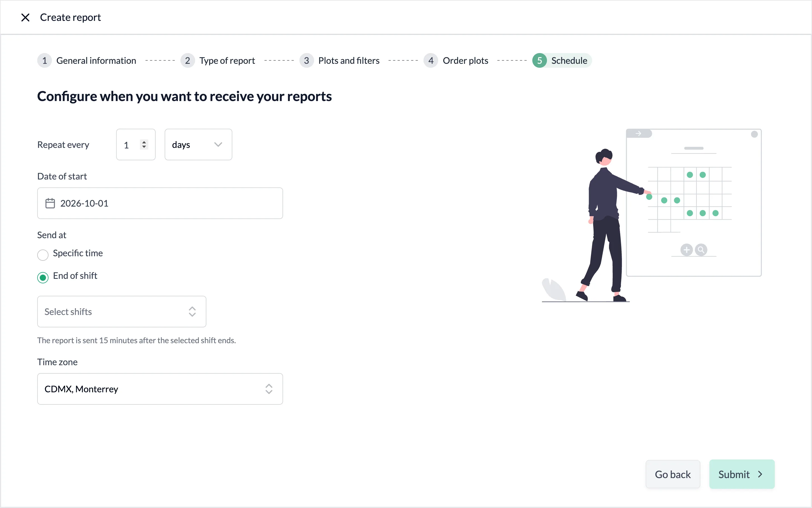The height and width of the screenshot is (508, 812).
Task: Click the Submit button
Action: coord(742,474)
